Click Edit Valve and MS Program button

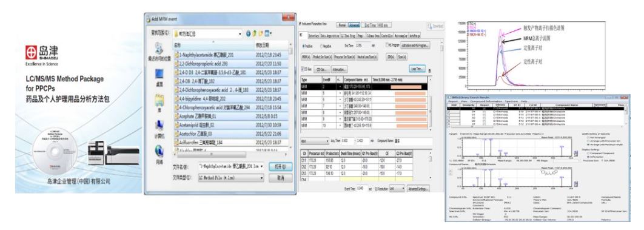(415, 45)
